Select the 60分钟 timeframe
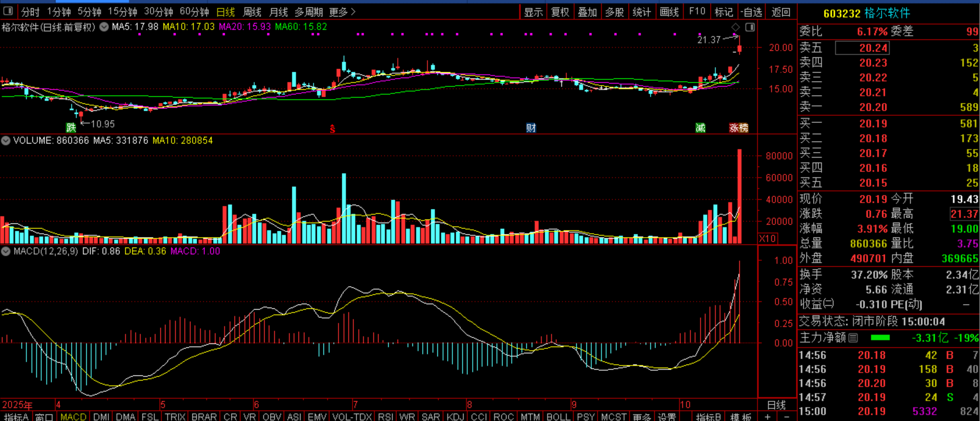 194,11
